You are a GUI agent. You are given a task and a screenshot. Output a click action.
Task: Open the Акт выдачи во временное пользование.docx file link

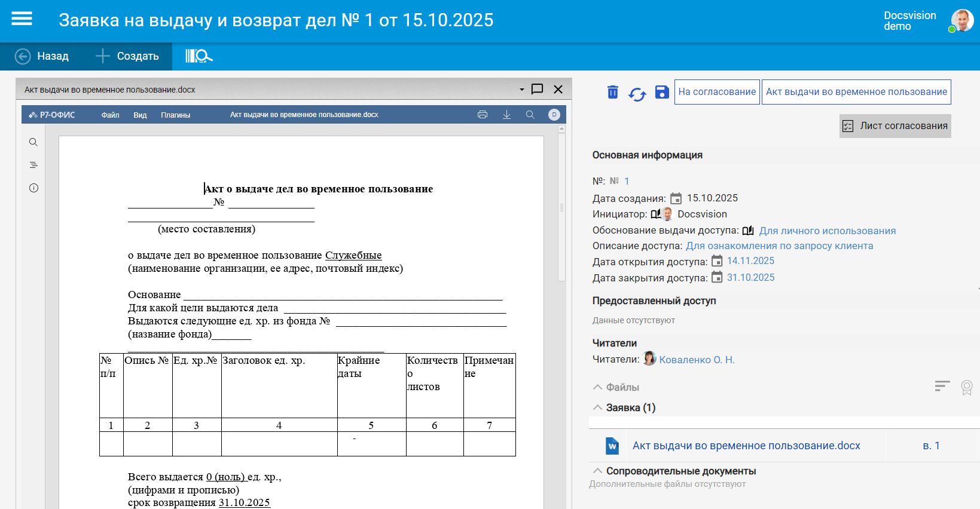tap(746, 446)
